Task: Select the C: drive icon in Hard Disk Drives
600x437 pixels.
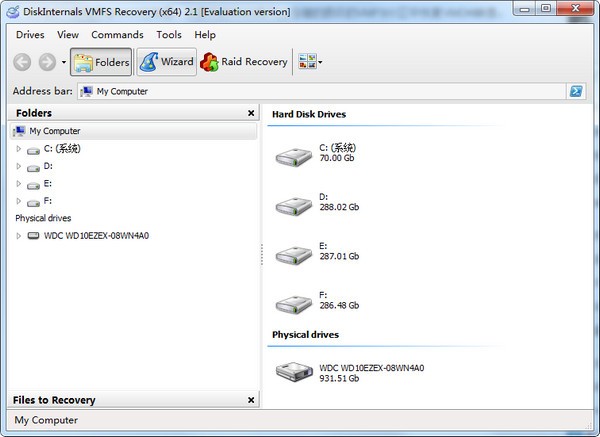Action: [294, 157]
